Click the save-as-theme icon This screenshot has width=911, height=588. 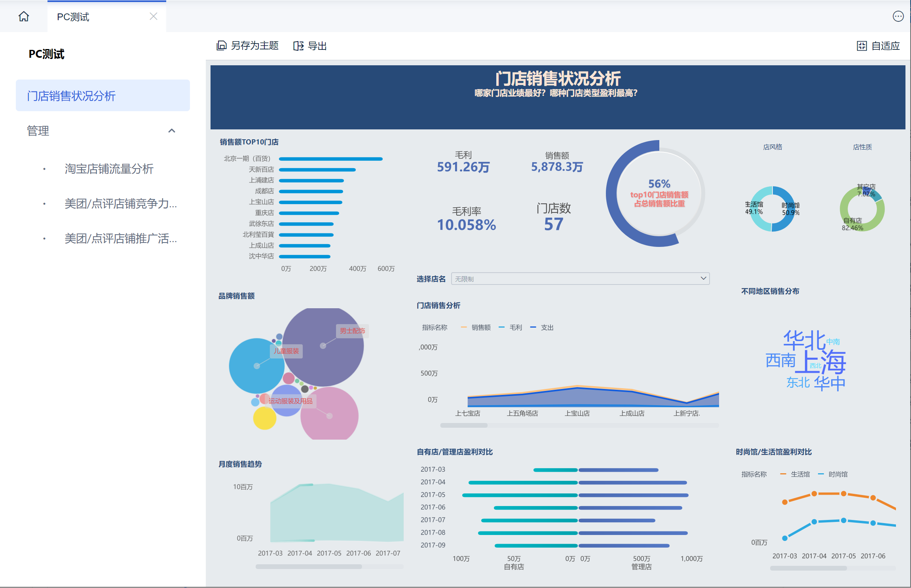[x=221, y=46]
